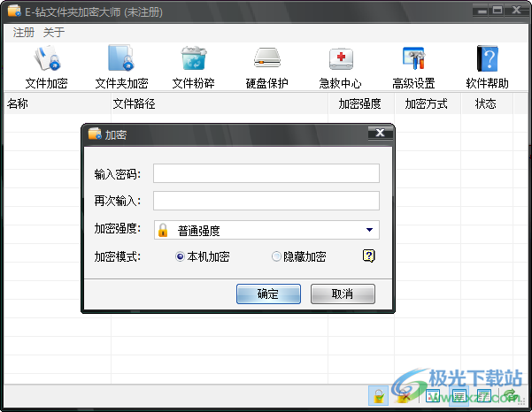Cancel the dialog with 取消 button
The image size is (532, 412).
[343, 294]
